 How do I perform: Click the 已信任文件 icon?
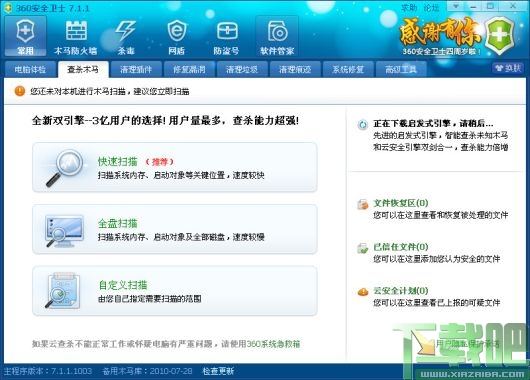click(363, 248)
